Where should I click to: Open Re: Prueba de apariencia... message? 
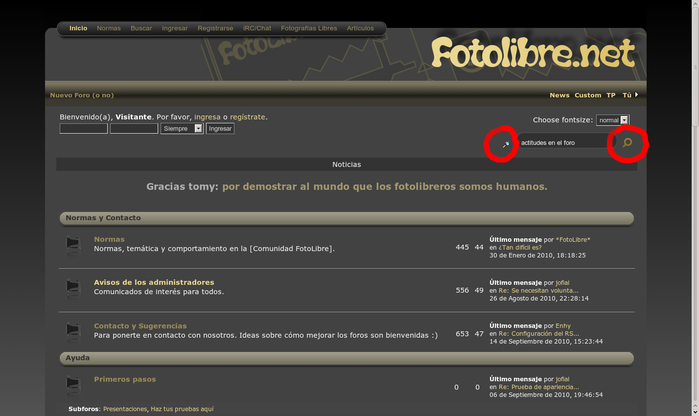click(x=539, y=387)
